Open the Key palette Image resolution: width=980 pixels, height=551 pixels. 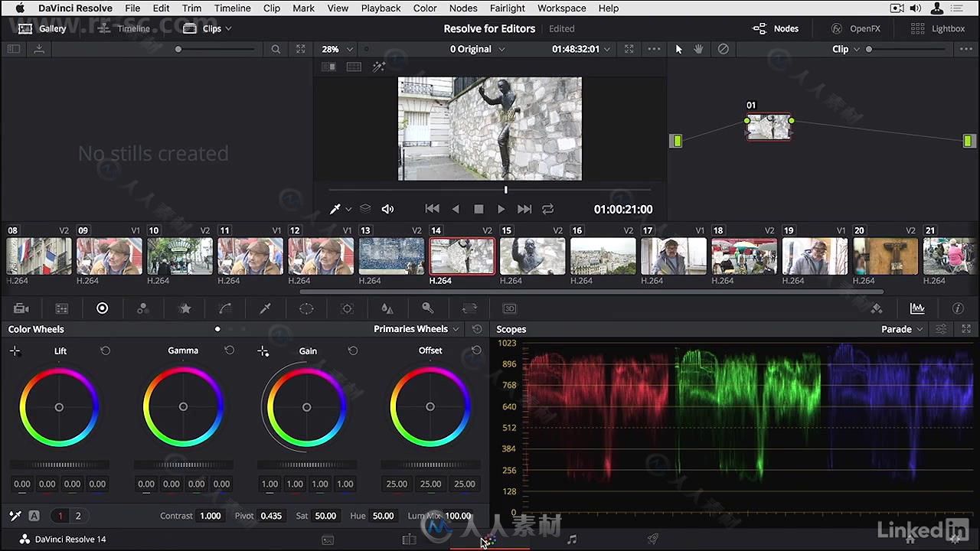pyautogui.click(x=428, y=308)
